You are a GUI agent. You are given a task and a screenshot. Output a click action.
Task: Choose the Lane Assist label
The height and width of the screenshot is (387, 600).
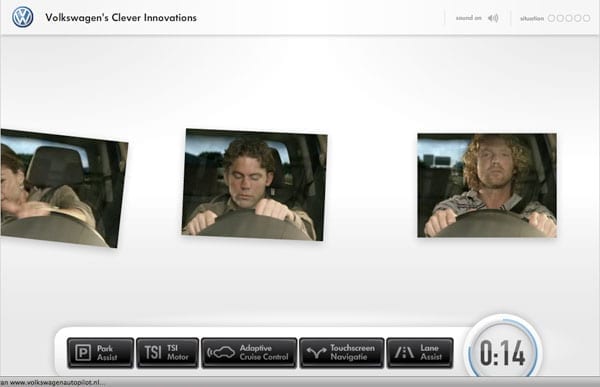[431, 353]
